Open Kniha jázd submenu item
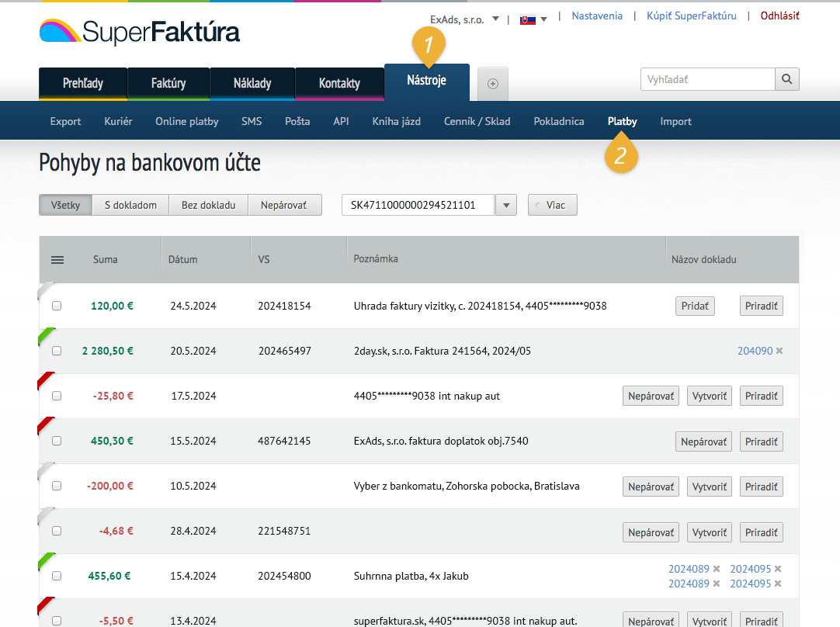Screen dimensions: 840x627 coord(397,121)
